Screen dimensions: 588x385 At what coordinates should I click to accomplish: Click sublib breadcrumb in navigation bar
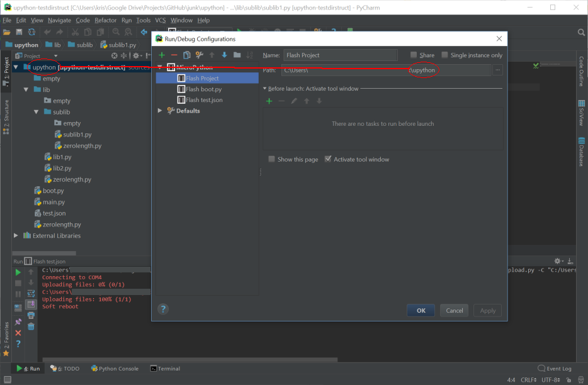point(80,45)
